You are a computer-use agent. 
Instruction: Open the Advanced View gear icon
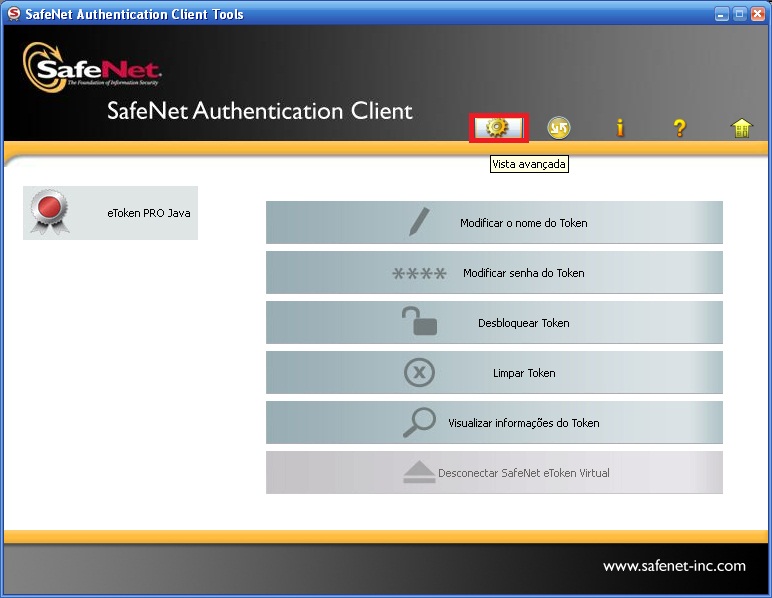coord(498,128)
